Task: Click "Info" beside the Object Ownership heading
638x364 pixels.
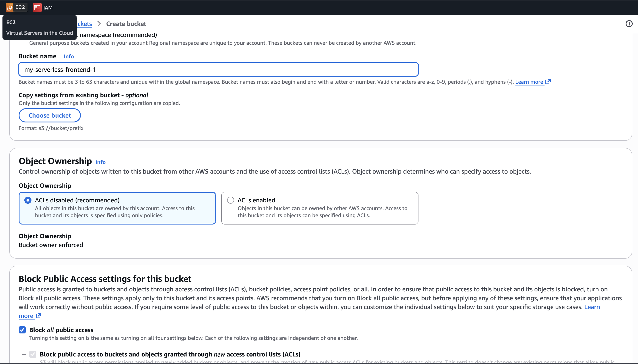Action: click(x=100, y=162)
